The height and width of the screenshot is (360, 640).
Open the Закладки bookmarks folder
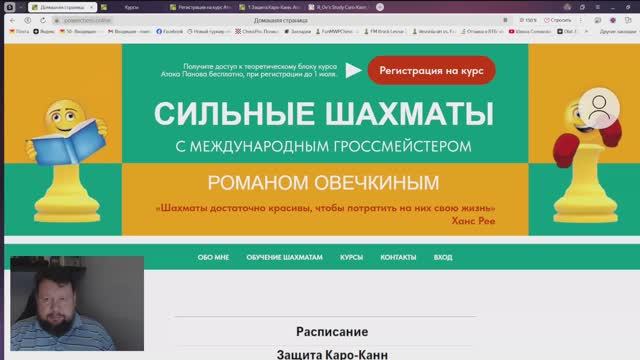pos(298,31)
